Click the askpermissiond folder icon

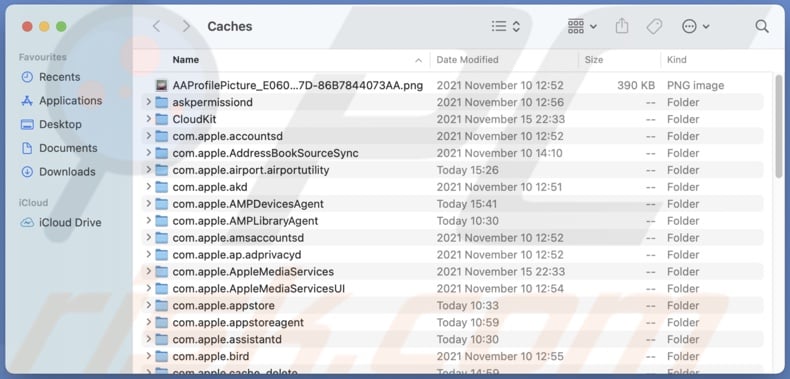point(161,102)
